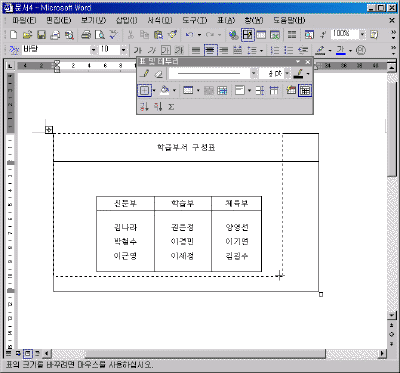This screenshot has width=400, height=373.
Task: Toggle the Tables and Borders toolbar button
Action: [x=248, y=35]
